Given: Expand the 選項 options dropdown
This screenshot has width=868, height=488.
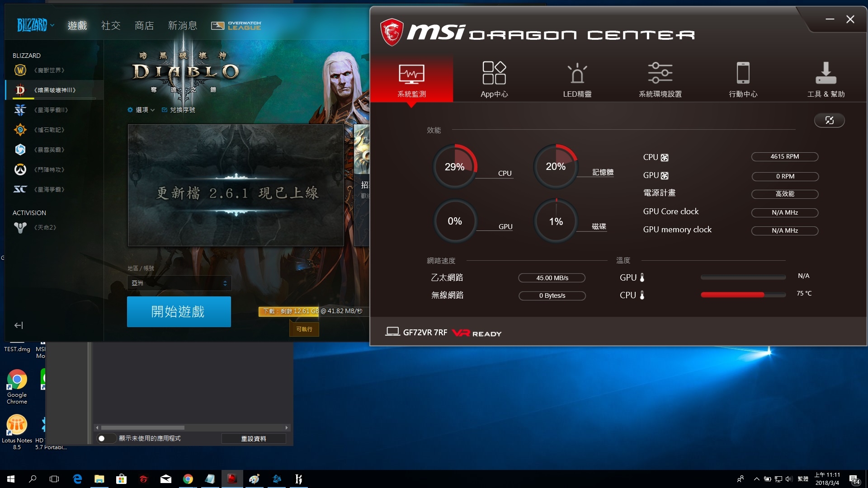Looking at the screenshot, I should click(x=141, y=110).
